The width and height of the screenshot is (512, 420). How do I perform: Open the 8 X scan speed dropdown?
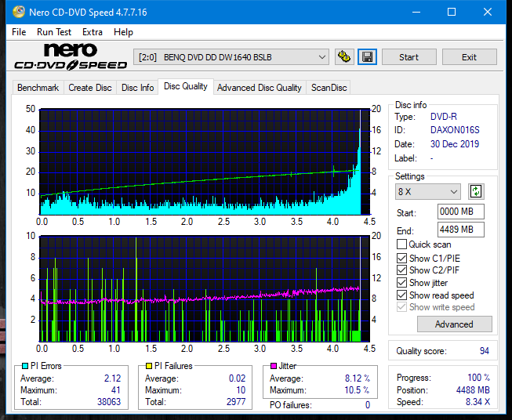428,191
